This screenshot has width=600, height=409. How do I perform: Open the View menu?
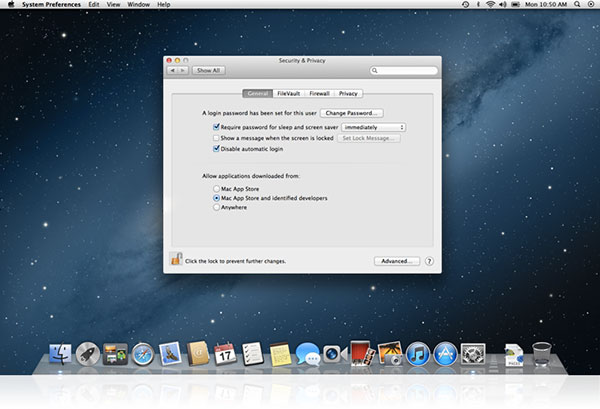[x=113, y=4]
